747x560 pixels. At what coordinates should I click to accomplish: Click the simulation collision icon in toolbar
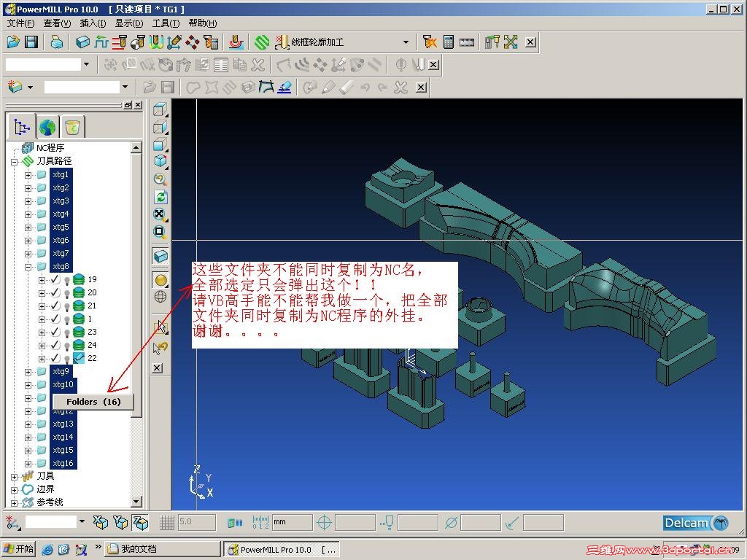(430, 42)
